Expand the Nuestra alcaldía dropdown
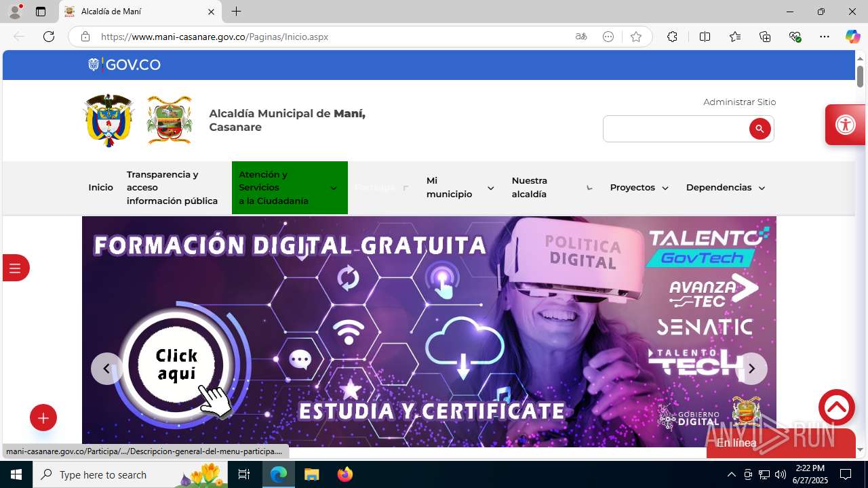The height and width of the screenshot is (488, 868). (589, 188)
